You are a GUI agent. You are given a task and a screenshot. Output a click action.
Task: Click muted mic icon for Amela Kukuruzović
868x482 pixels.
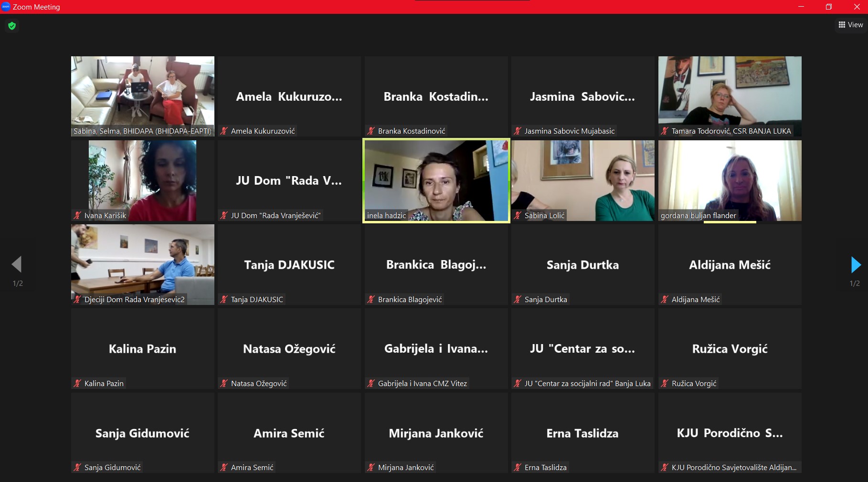(224, 131)
